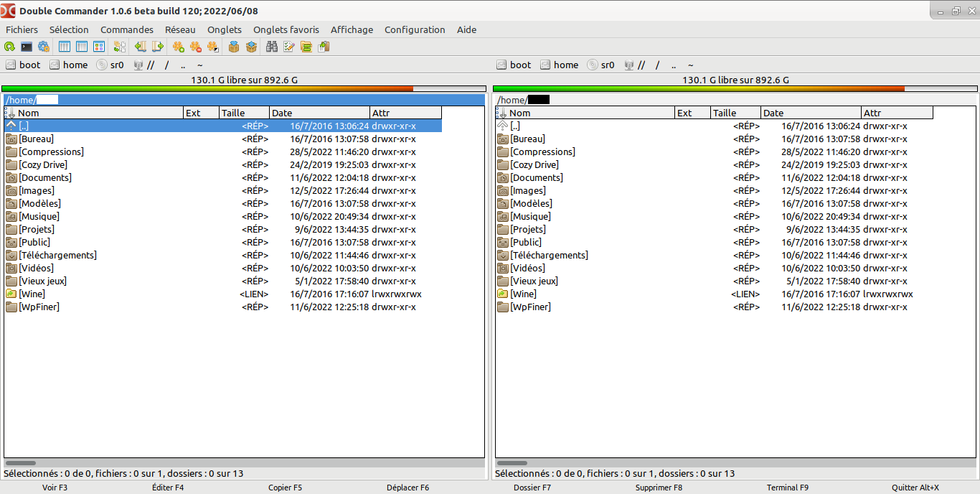Open search with binoculars icon

click(x=272, y=47)
